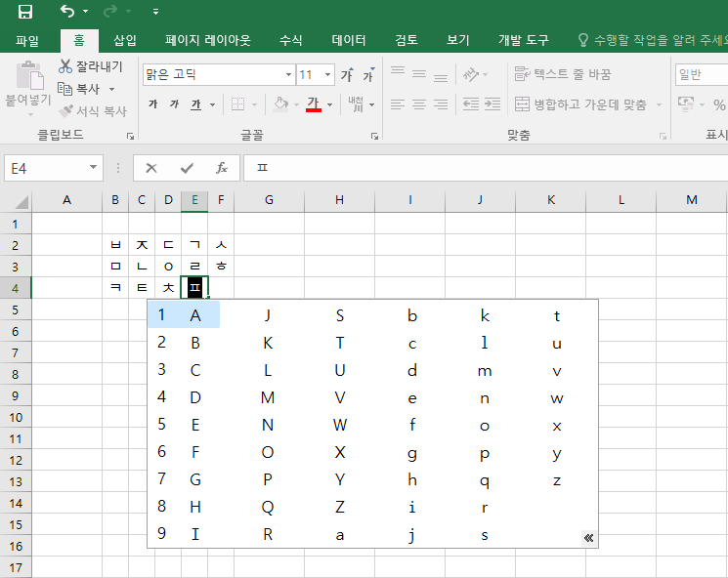Decrease font size with smaller 가 icon
This screenshot has height=578, width=728.
coord(368,74)
